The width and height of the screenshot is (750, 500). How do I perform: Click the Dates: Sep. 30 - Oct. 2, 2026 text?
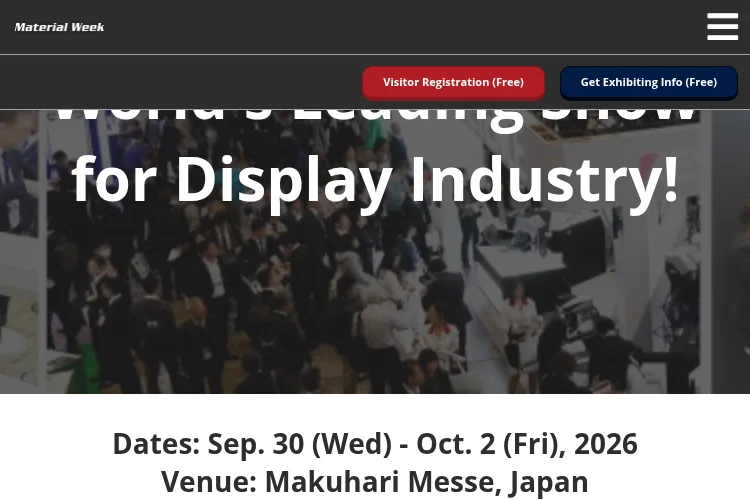pyautogui.click(x=375, y=444)
